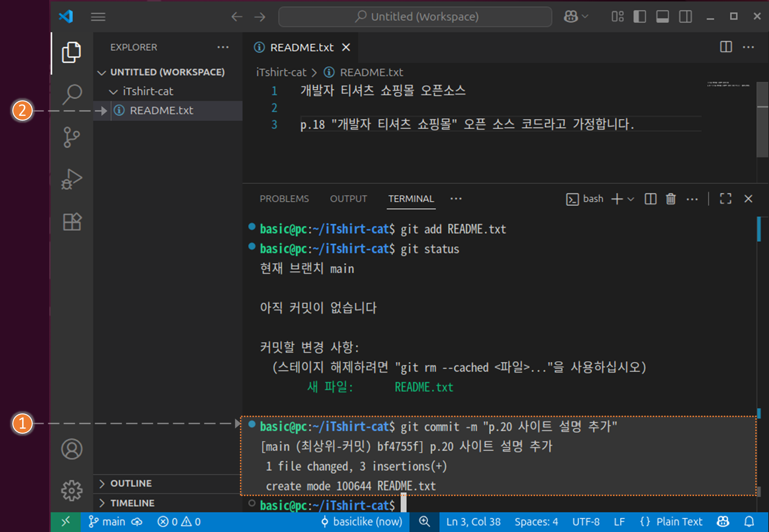Close the README.txt editor tab
The width and height of the screenshot is (769, 532).
tap(346, 47)
